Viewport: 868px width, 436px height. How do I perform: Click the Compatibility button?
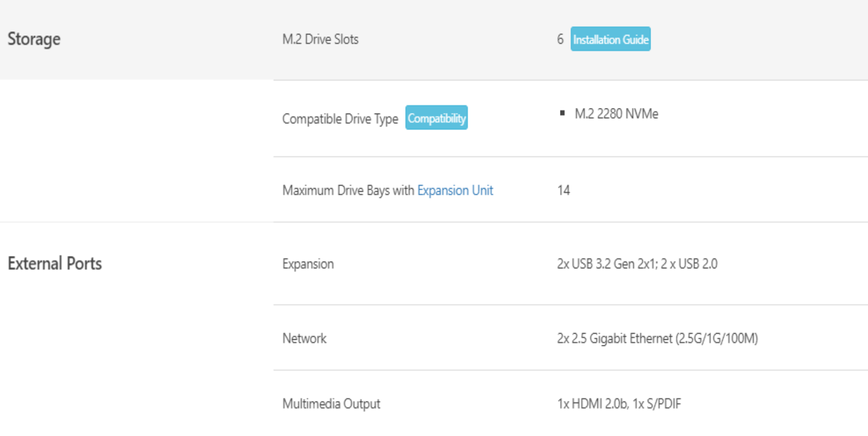point(437,118)
